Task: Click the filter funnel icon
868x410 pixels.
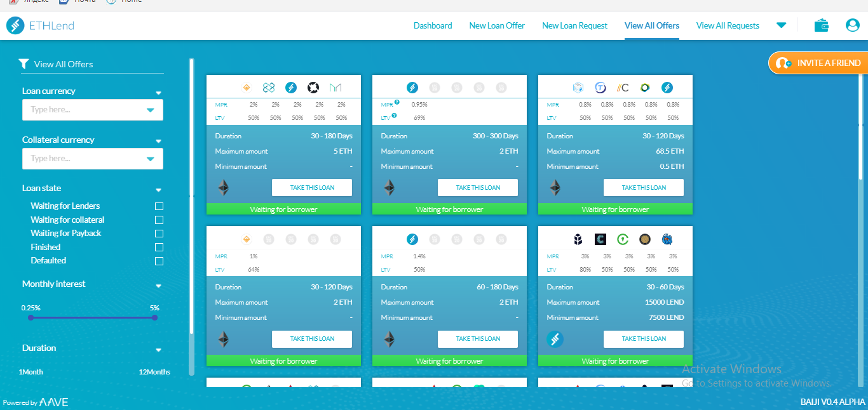Action: coord(24,63)
